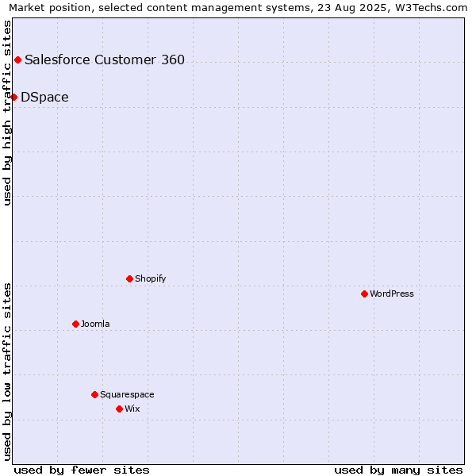Viewport: 476px width, 476px height.
Task: Select the Shopify data point marker
Action: 129,278
